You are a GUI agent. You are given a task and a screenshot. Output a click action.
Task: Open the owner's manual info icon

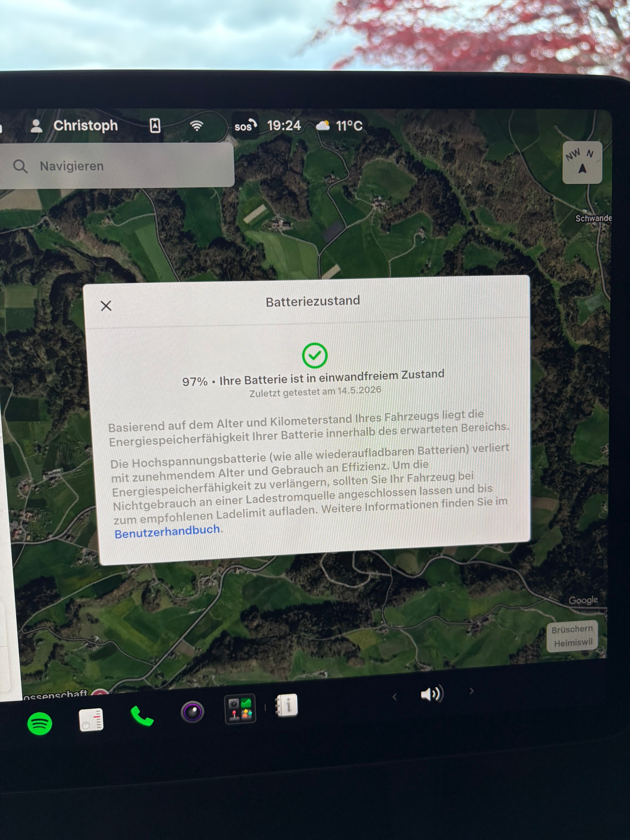click(x=287, y=705)
